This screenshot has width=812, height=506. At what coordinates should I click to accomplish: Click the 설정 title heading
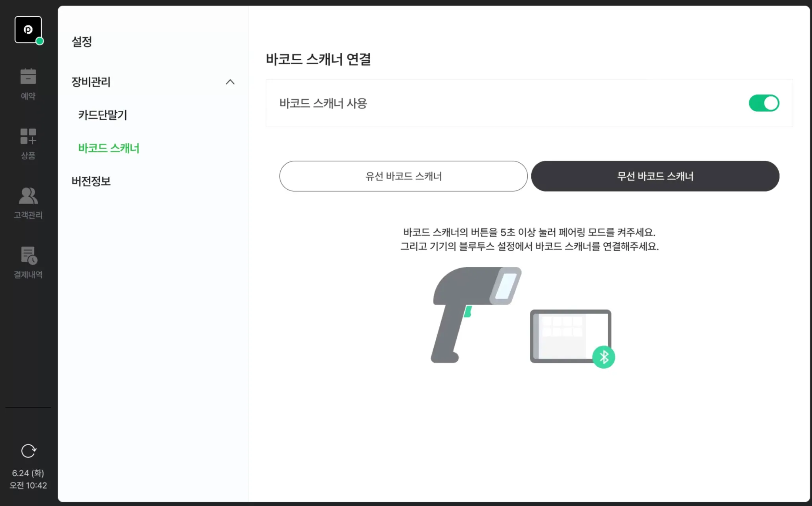pos(82,42)
